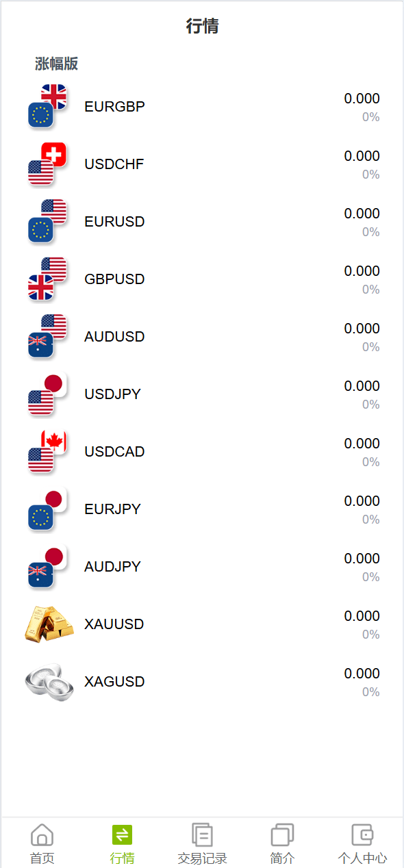Click the XAUUSD gold bars icon
Image resolution: width=404 pixels, height=868 pixels.
click(x=49, y=624)
